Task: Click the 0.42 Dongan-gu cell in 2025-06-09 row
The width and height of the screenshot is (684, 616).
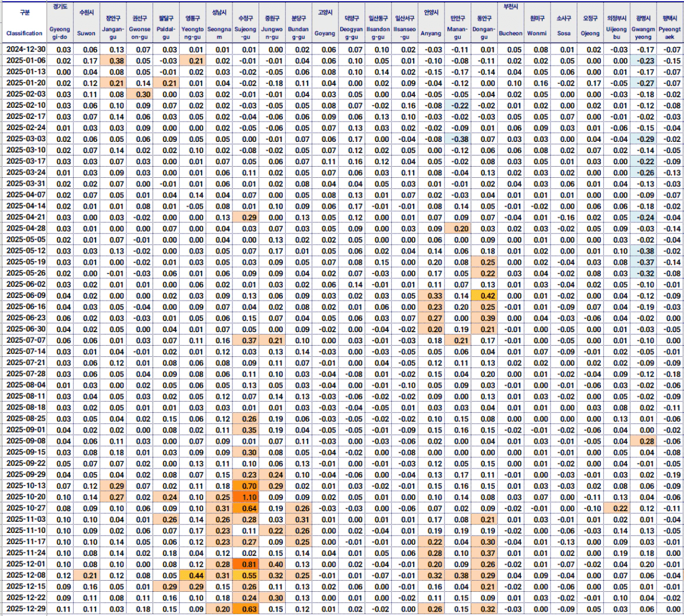Action: (484, 296)
